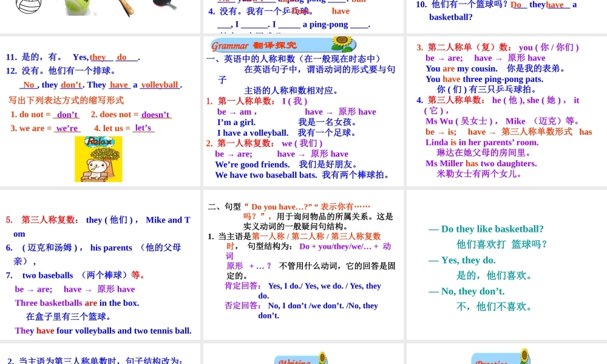The width and height of the screenshot is (607, 364).
Task: Click the line '7. two baseballs（两个棒球）等。'
Action: click(x=76, y=275)
